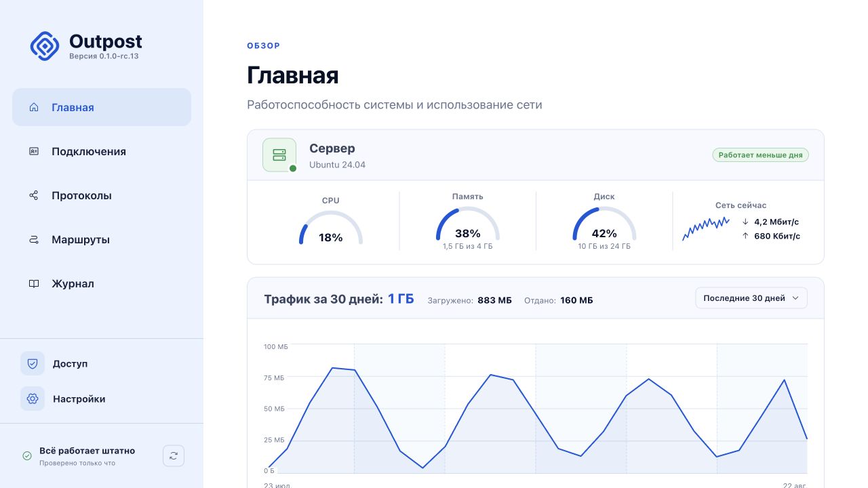868x488 pixels.
Task: Open the Доступ access page
Action: coord(102,363)
